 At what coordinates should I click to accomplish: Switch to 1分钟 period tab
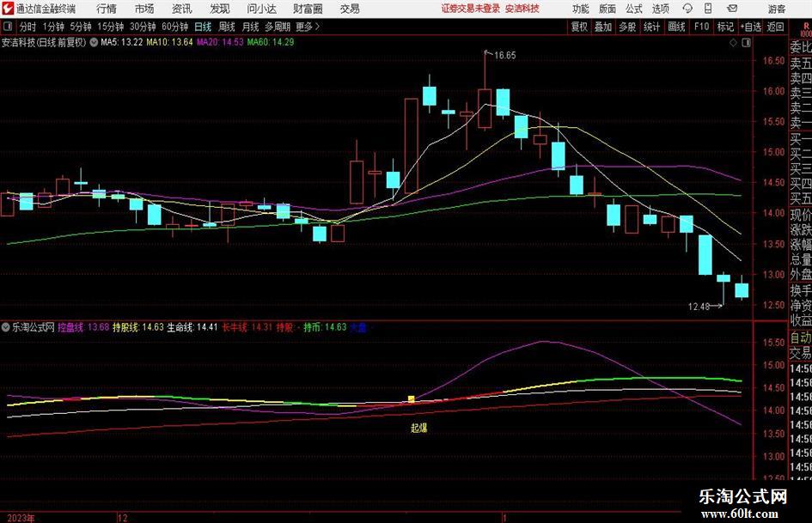click(x=53, y=27)
